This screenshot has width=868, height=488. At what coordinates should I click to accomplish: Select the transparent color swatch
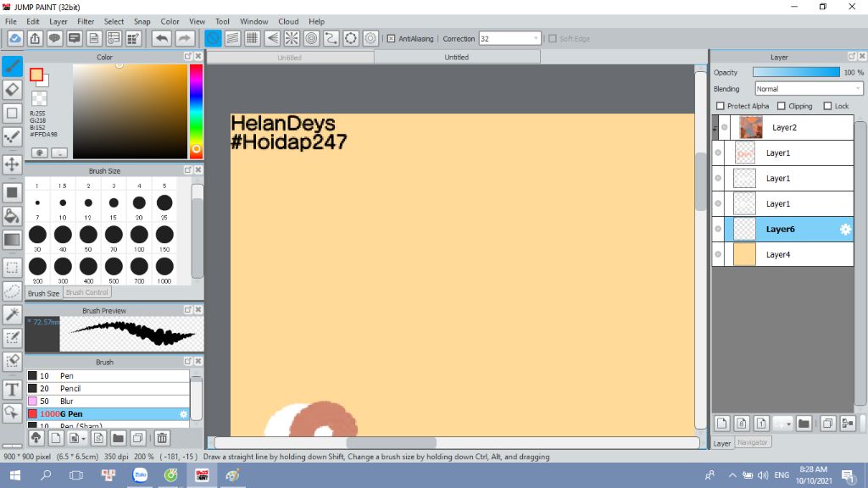click(x=39, y=98)
